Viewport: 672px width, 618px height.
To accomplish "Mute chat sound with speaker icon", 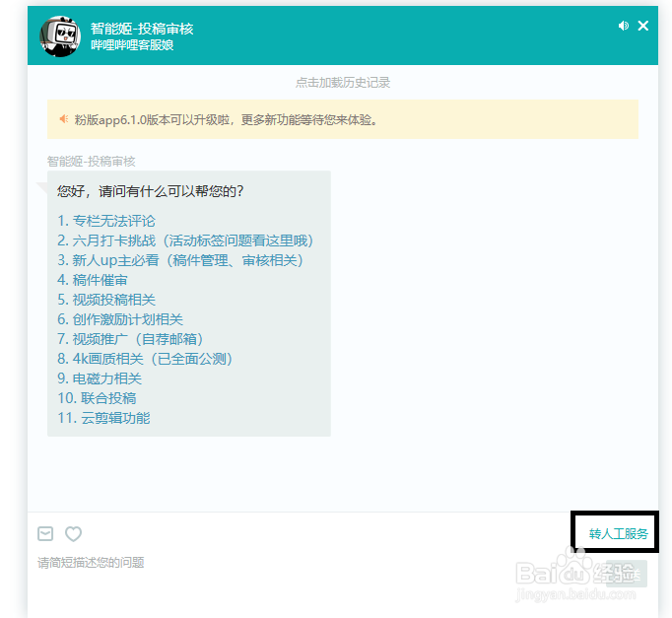I will pyautogui.click(x=624, y=26).
